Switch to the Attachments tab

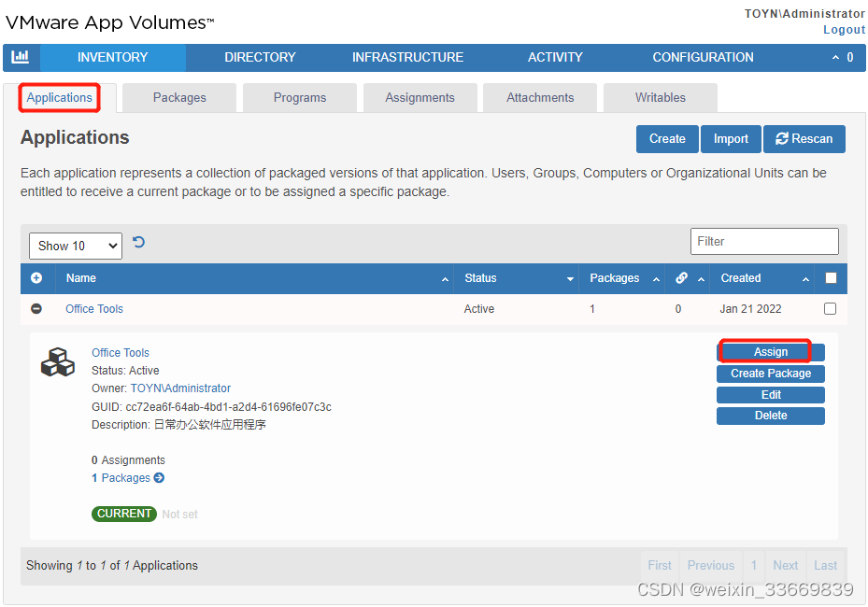pyautogui.click(x=540, y=98)
